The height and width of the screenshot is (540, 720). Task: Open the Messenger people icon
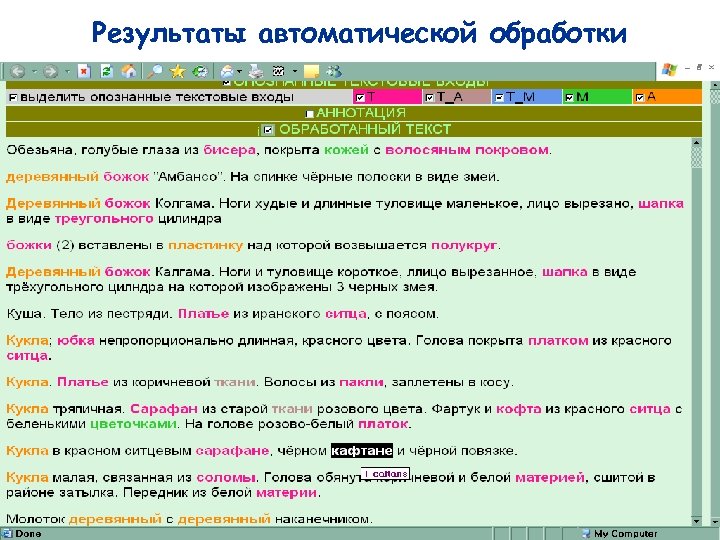[334, 72]
